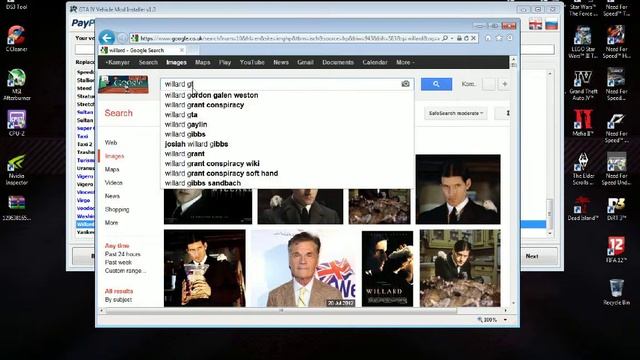The image size is (640, 360).
Task: Open the MSI Afterburner desktop icon
Action: point(16,85)
